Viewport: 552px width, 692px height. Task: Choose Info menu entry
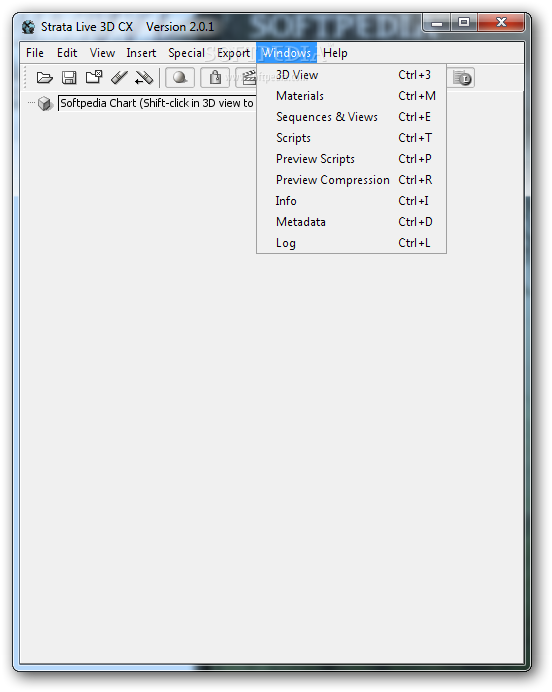(x=352, y=201)
